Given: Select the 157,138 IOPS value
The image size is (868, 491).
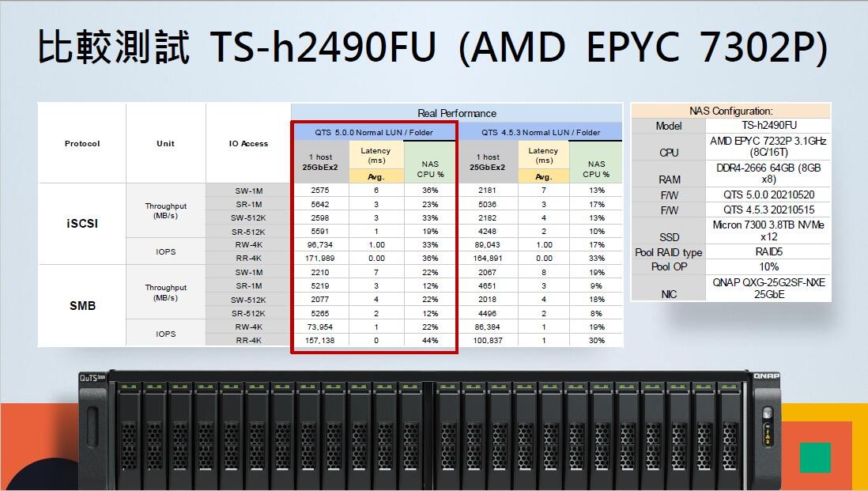Looking at the screenshot, I should point(320,341).
